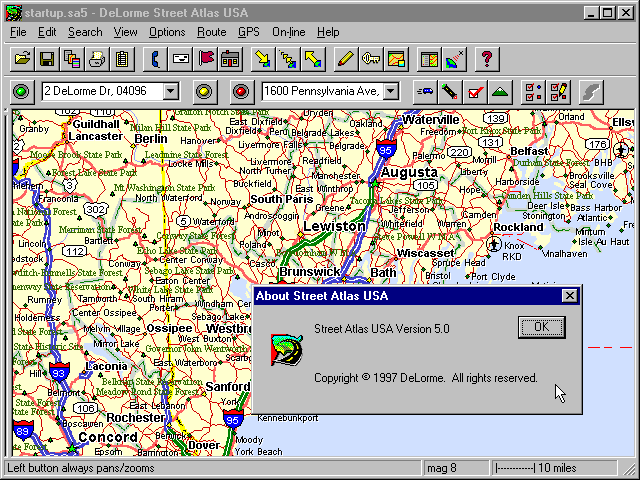Open the View menu

(125, 32)
